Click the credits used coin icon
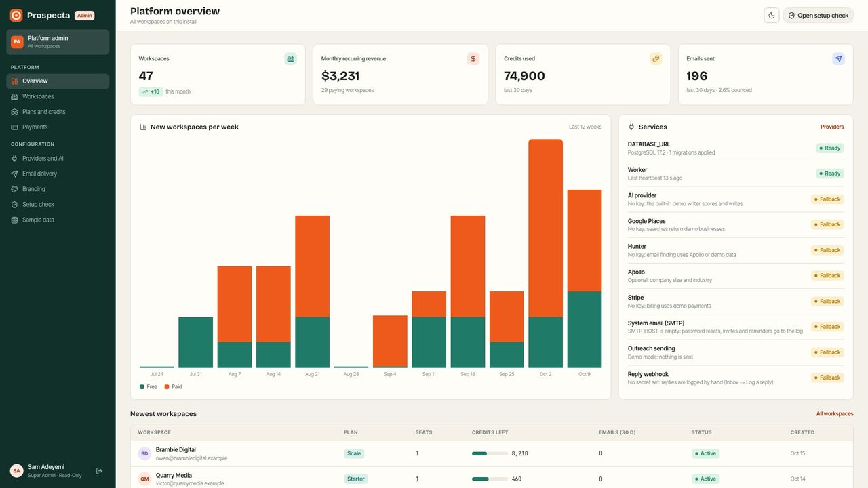 656,59
